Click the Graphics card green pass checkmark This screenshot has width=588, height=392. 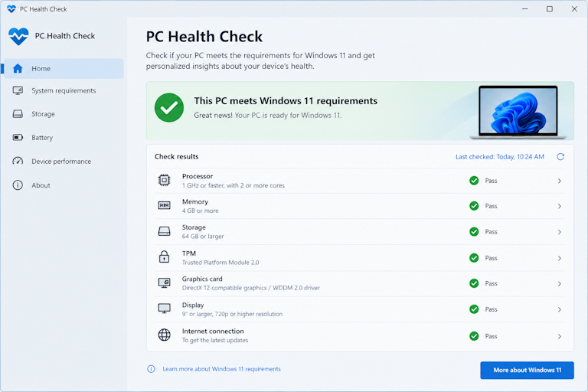(x=474, y=283)
